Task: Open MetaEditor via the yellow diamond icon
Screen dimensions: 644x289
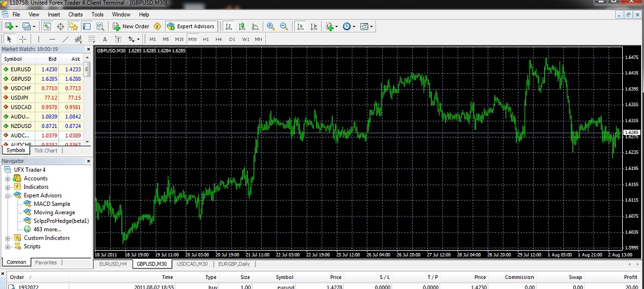Action: 157,27
